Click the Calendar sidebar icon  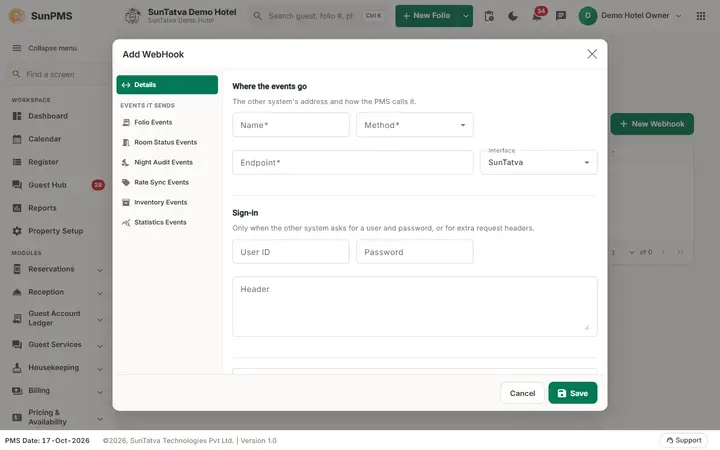tap(17, 139)
